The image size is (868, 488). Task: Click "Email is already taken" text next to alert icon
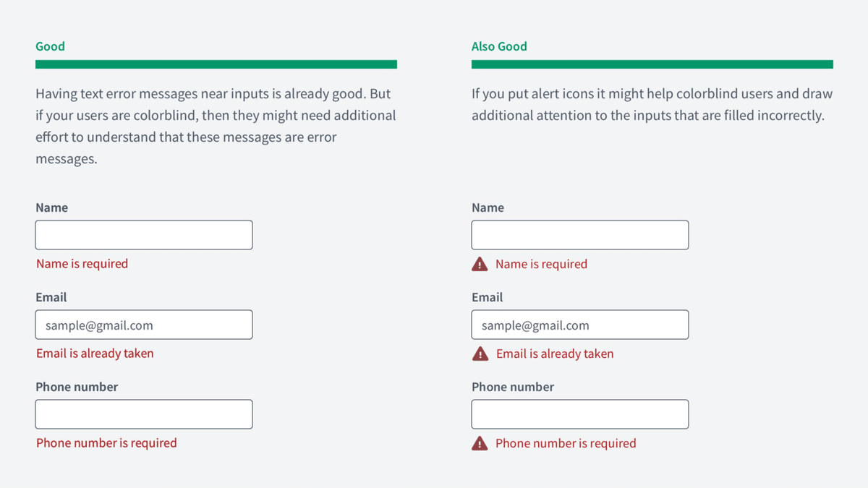click(555, 354)
